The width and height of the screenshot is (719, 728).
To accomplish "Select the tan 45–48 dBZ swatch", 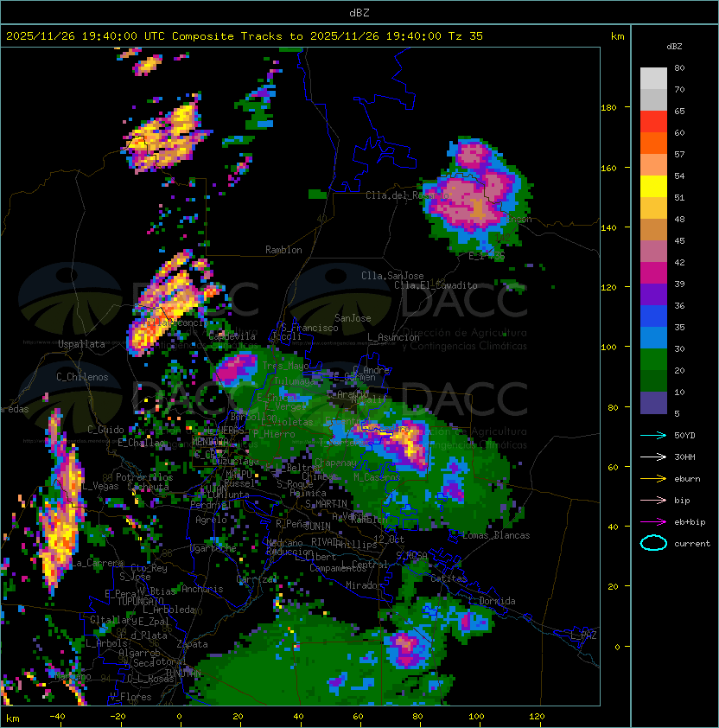I will (653, 229).
